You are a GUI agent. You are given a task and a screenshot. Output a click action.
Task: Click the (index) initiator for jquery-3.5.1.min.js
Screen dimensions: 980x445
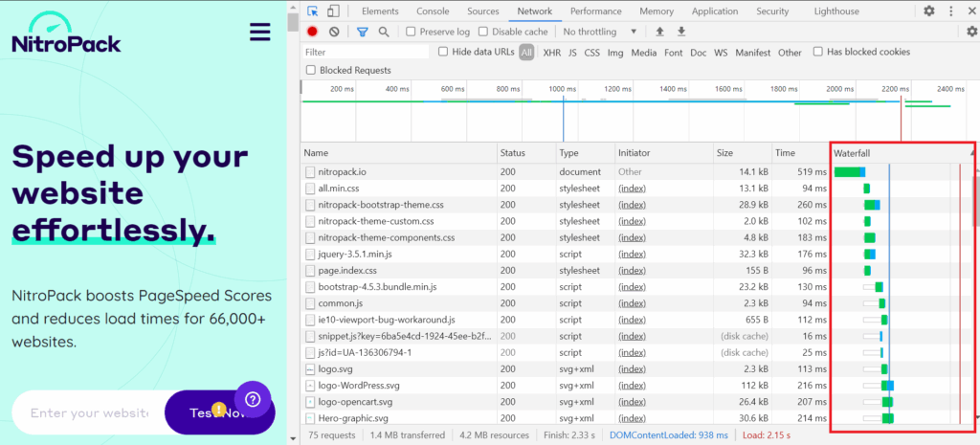click(x=632, y=254)
